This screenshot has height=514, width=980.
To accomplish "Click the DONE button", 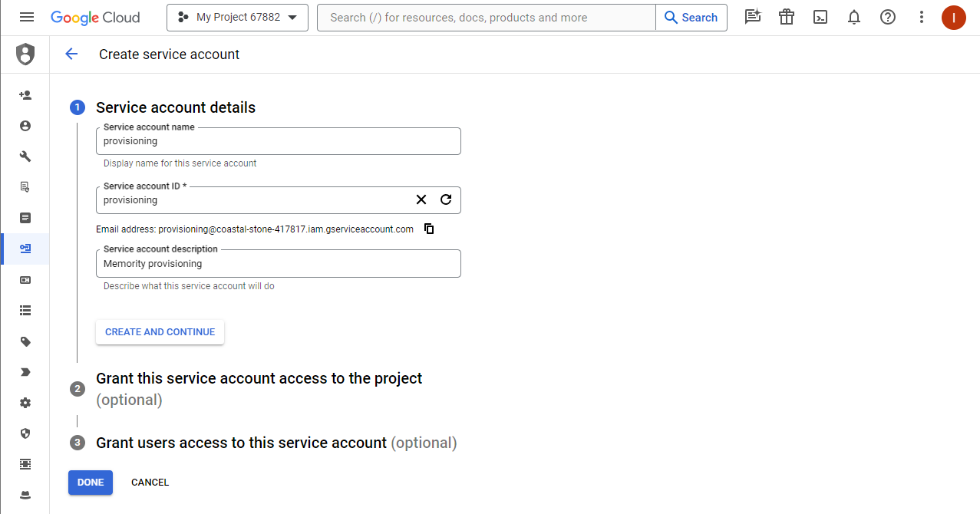I will (x=91, y=483).
